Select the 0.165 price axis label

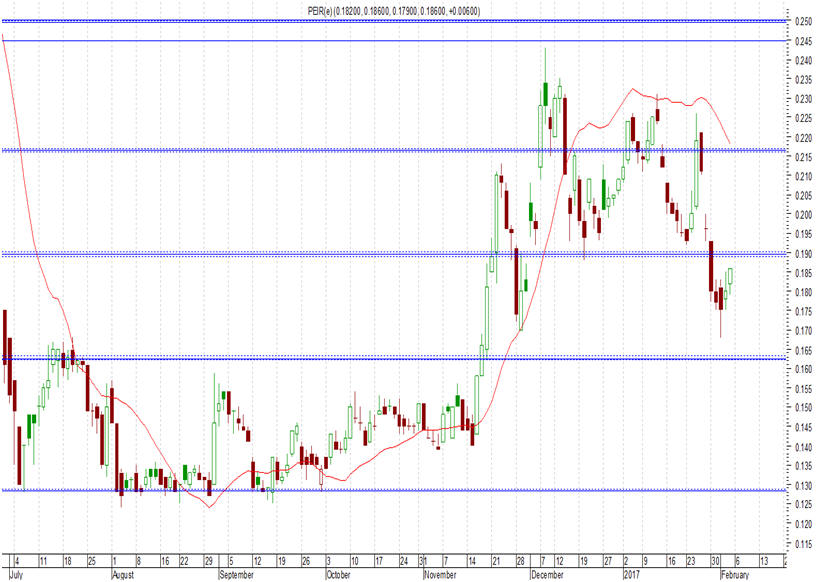pyautogui.click(x=804, y=350)
